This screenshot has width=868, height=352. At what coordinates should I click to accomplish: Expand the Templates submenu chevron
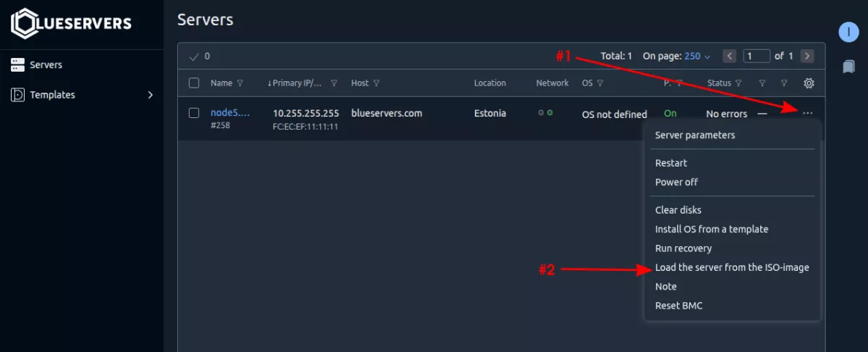(150, 95)
